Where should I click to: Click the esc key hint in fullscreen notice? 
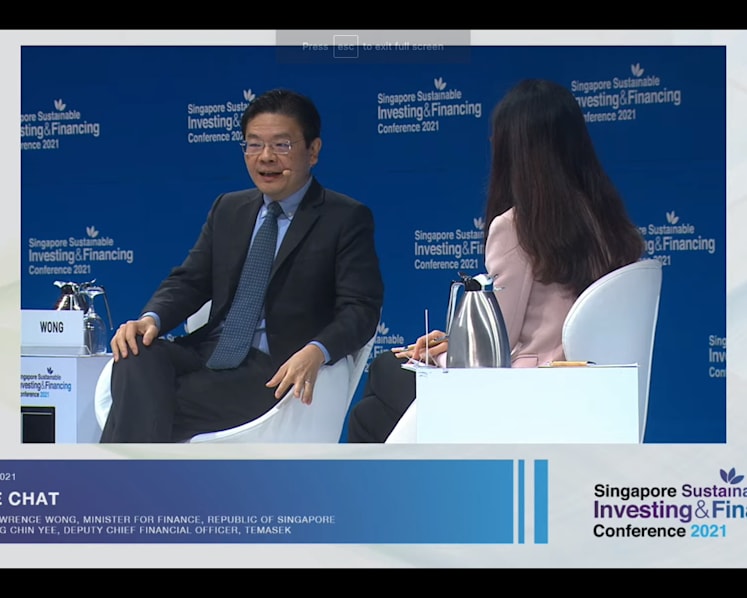click(345, 47)
